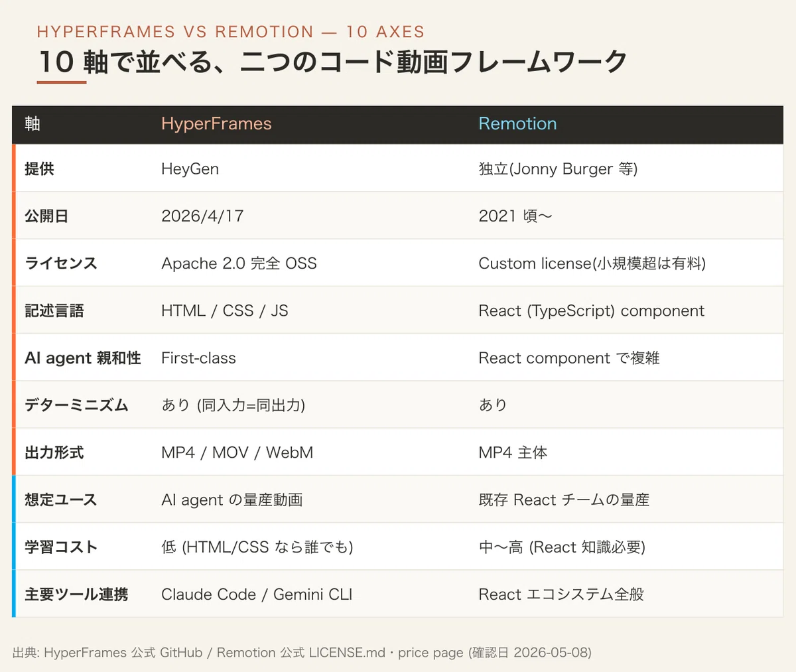The image size is (796, 672).
Task: Select the 'Apache 2.0 完全 OSS' cell
Action: pyautogui.click(x=239, y=263)
